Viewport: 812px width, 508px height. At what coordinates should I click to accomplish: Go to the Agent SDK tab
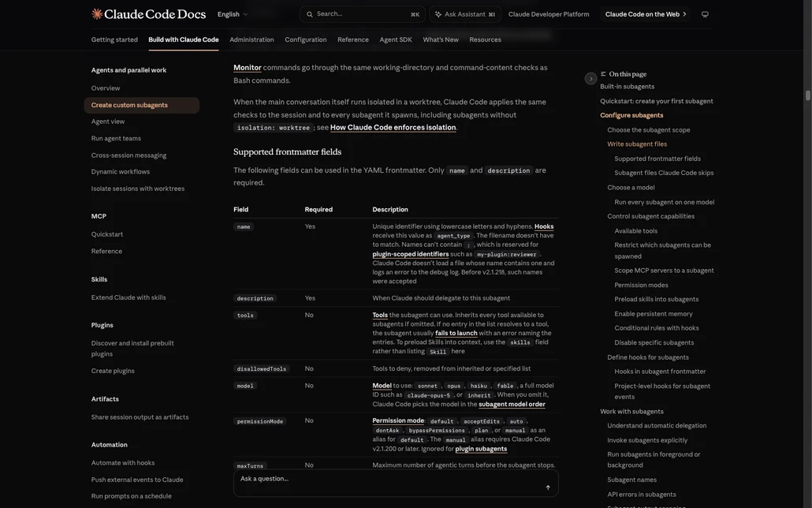(396, 39)
